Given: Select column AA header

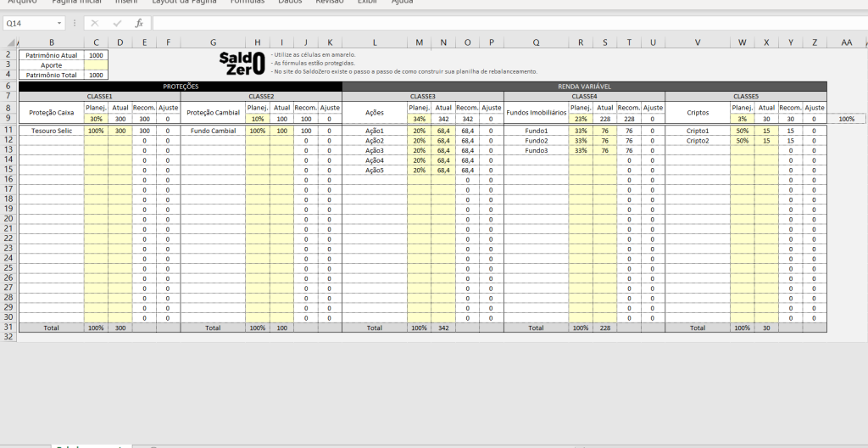Looking at the screenshot, I should pyautogui.click(x=847, y=42).
